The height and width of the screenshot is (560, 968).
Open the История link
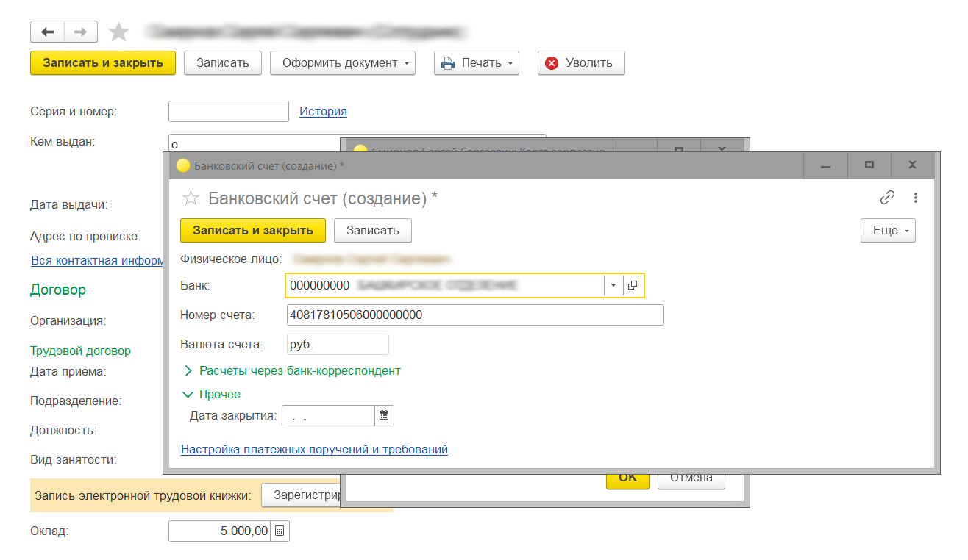(323, 112)
